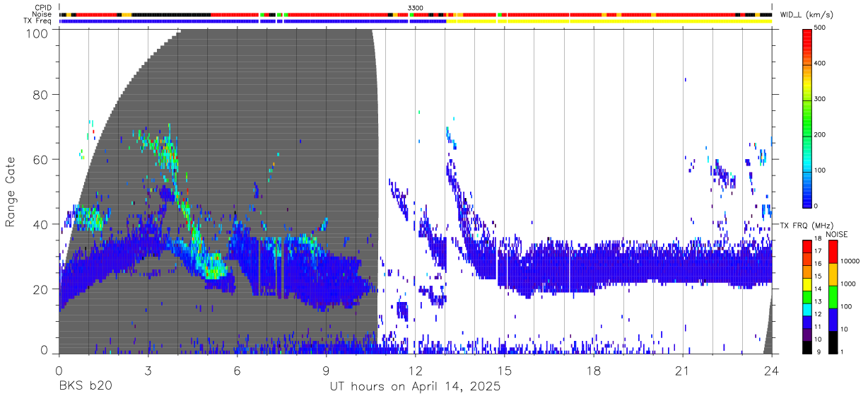Viewport: 868px width, 401px height.
Task: Click the y-axis tick label 40
Action: click(40, 224)
